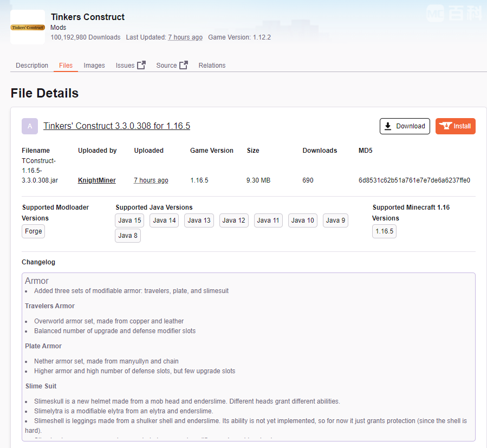Open Tinkers' Construct 3.3.0.308 for 1.16.5 link
The image size is (487, 448).
pyautogui.click(x=117, y=126)
